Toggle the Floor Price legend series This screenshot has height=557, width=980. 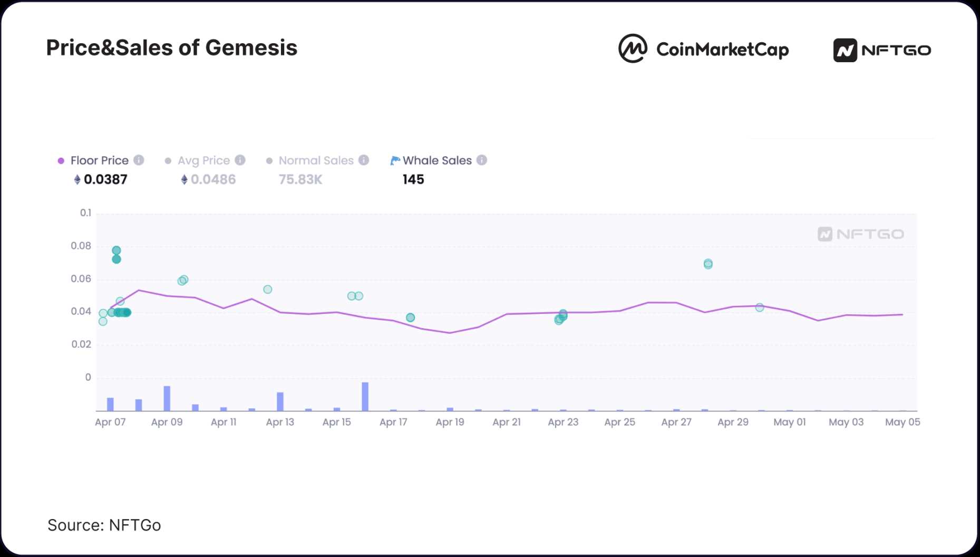pyautogui.click(x=99, y=160)
